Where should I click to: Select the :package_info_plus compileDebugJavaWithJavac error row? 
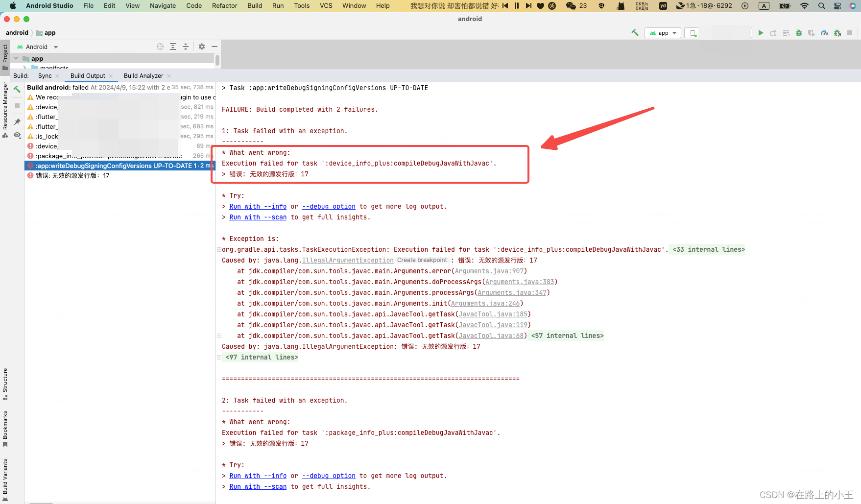[x=120, y=156]
